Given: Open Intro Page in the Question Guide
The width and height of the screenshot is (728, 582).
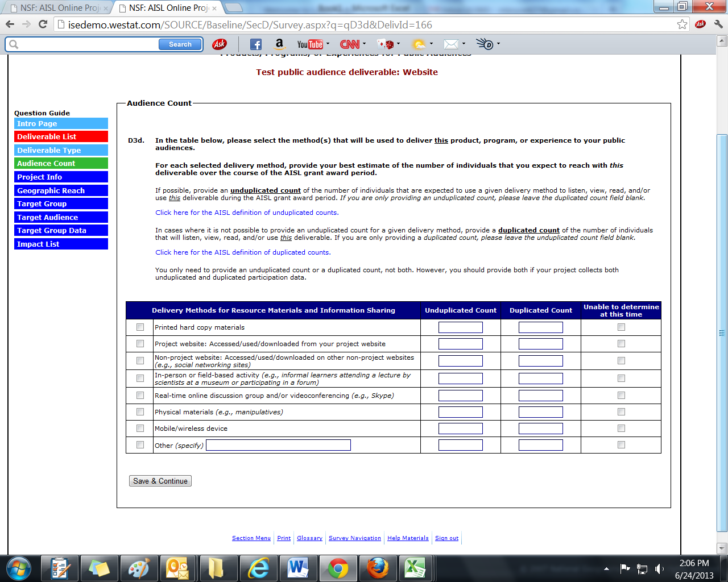Looking at the screenshot, I should click(x=61, y=123).
